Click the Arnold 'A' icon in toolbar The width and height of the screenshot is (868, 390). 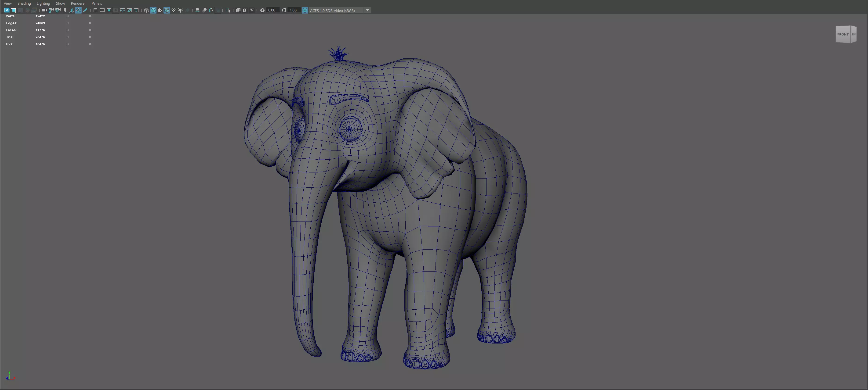point(7,10)
